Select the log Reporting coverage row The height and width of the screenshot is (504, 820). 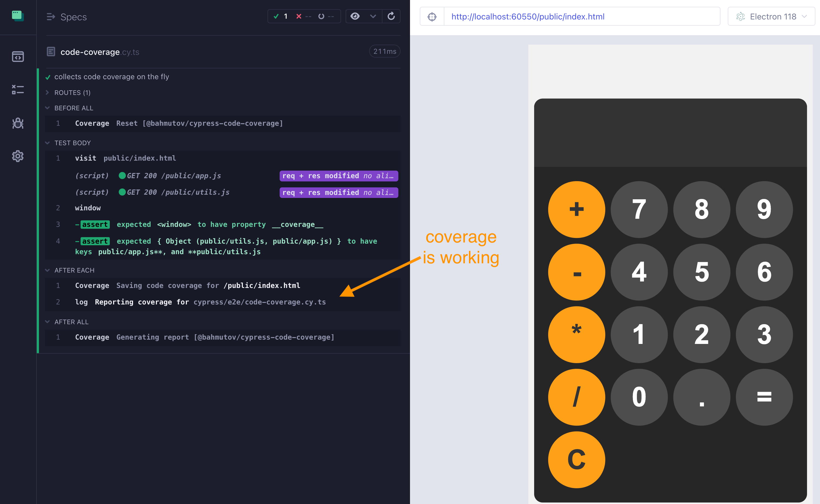pyautogui.click(x=223, y=302)
